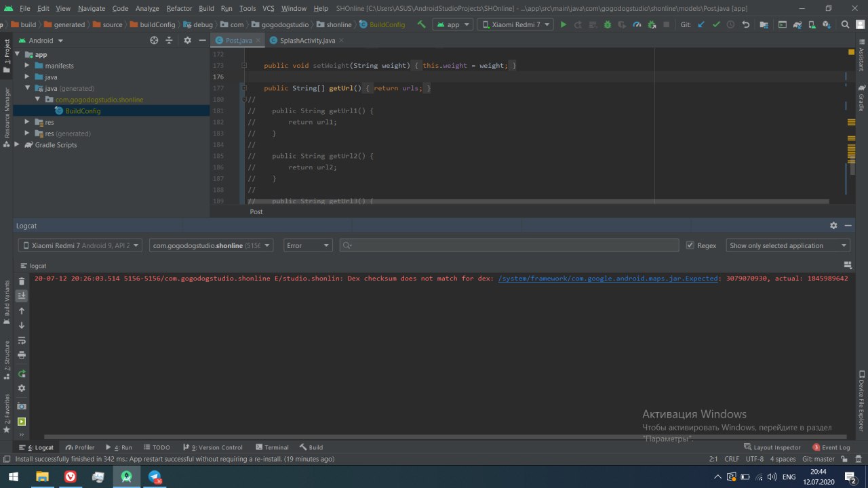Take a screen capture with camera icon
Screen dimensions: 868x488
[x=22, y=406]
